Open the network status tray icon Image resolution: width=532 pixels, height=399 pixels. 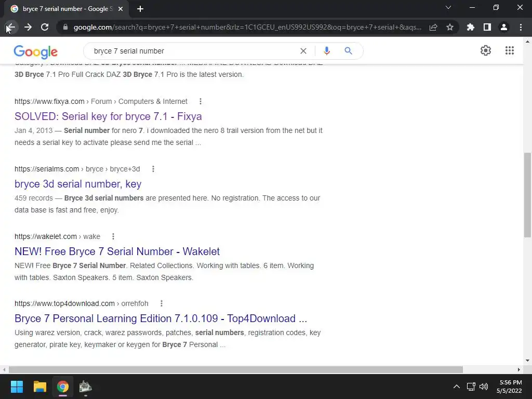[x=471, y=387]
